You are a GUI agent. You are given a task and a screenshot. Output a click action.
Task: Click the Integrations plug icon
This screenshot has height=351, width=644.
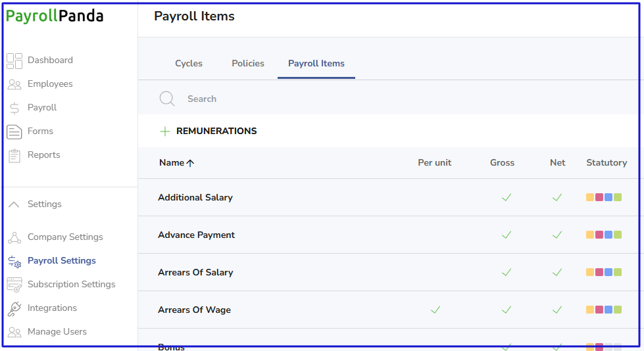coord(14,308)
